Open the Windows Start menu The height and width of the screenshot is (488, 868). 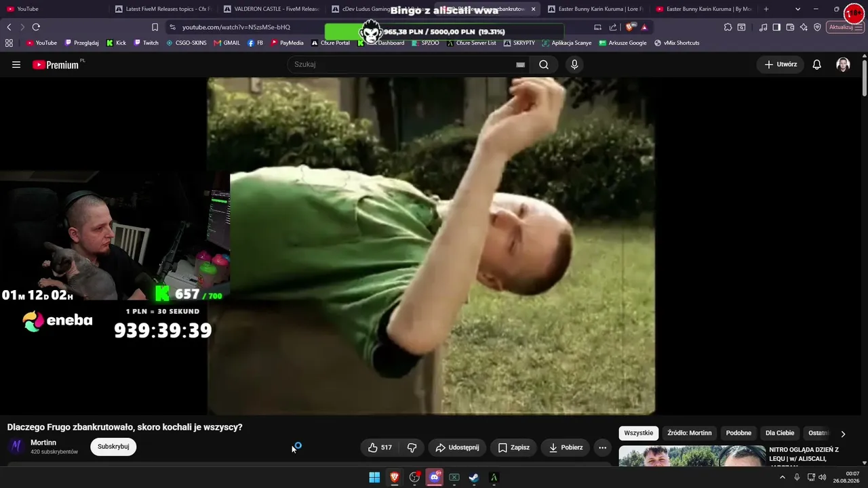374,478
